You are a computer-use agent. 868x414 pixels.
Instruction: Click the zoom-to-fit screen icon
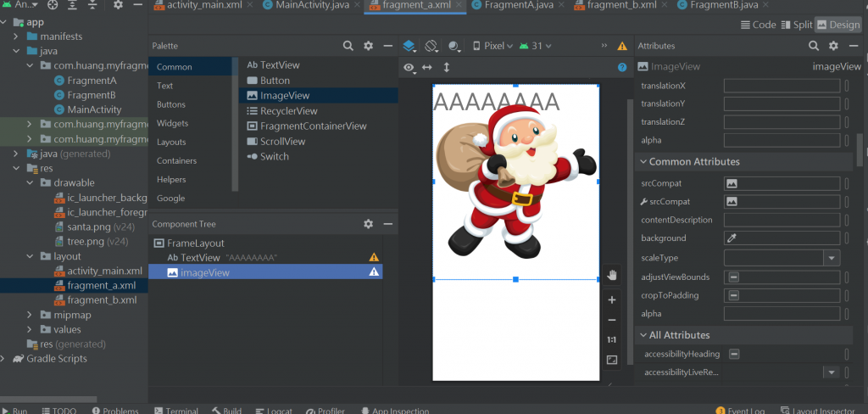tap(612, 360)
